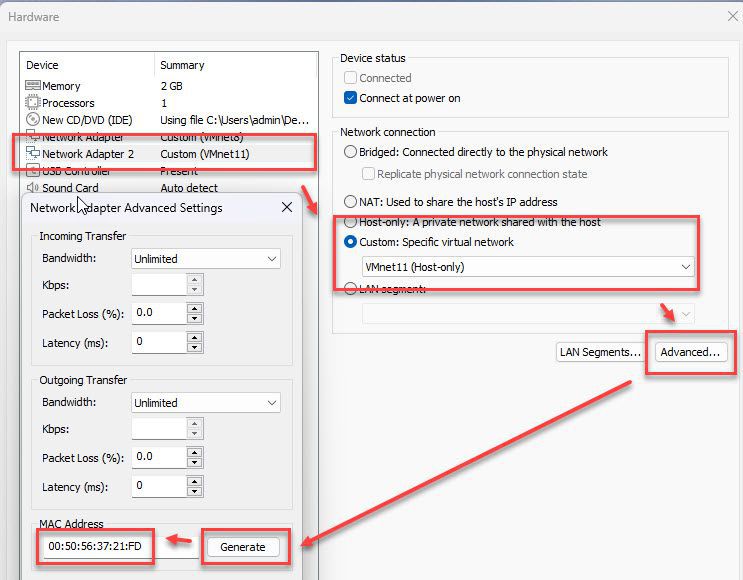Select the USB Controller row
This screenshot has width=743, height=580.
(169, 171)
